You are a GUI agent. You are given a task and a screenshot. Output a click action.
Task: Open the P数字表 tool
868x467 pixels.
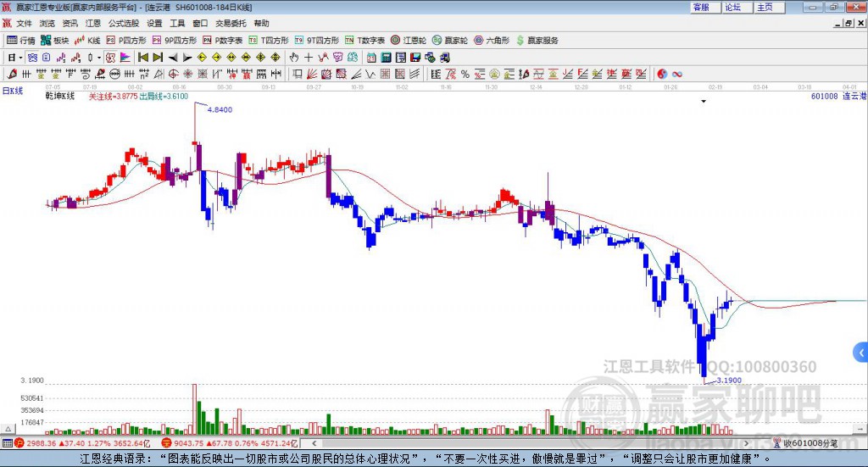[x=223, y=41]
